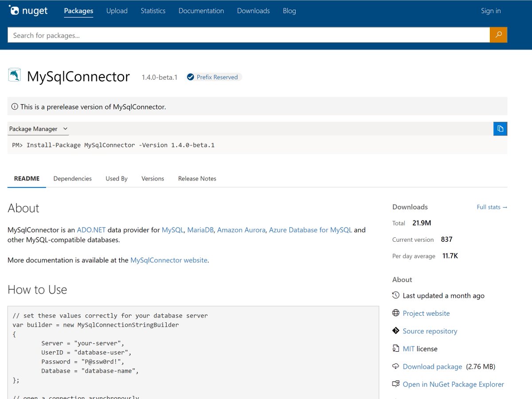The image size is (532, 399).
Task: Click the git icon beside Source repository
Action: tap(396, 331)
